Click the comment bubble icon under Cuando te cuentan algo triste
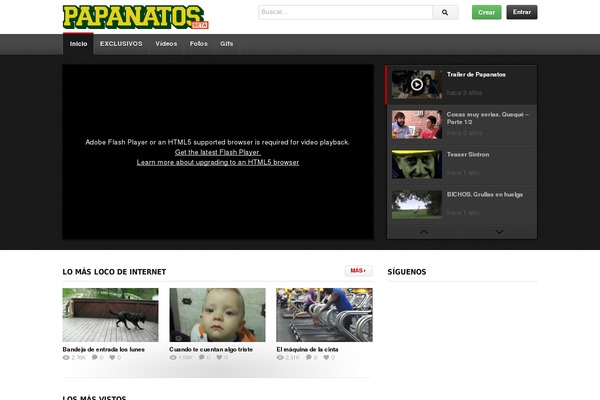 202,358
